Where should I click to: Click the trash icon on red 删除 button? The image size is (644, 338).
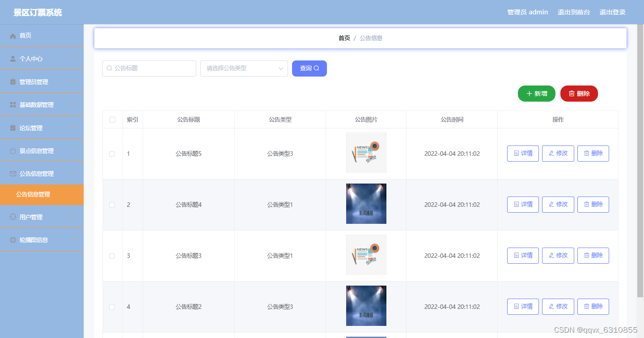click(572, 94)
